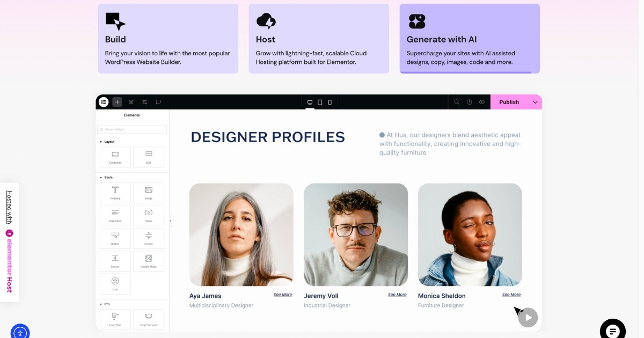Open See More for Monica Sheldon
644x338 pixels.
click(511, 294)
